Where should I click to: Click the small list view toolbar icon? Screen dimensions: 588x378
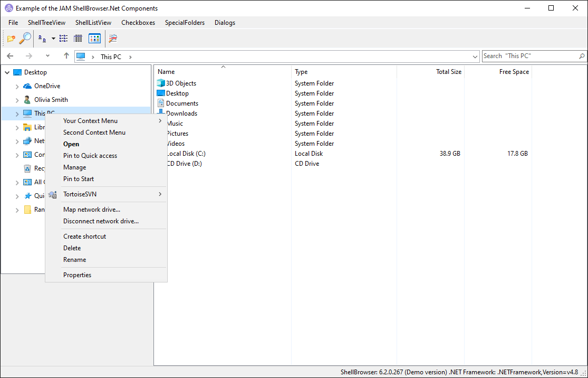click(63, 38)
